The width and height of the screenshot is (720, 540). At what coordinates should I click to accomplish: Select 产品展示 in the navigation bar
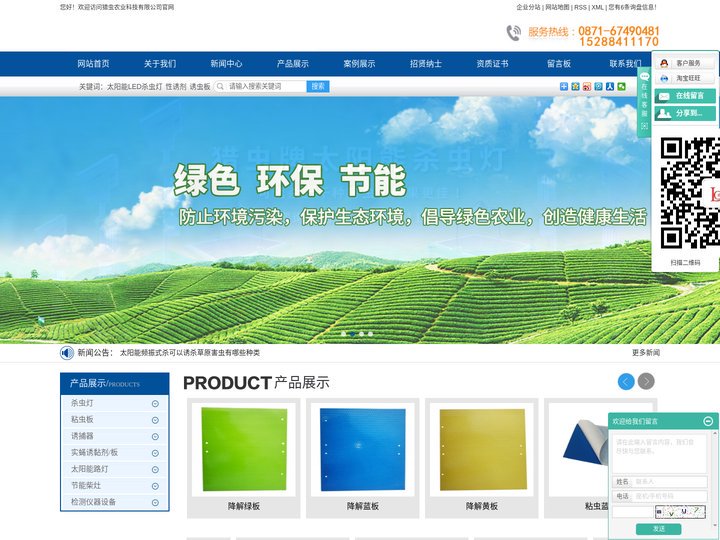click(292, 64)
